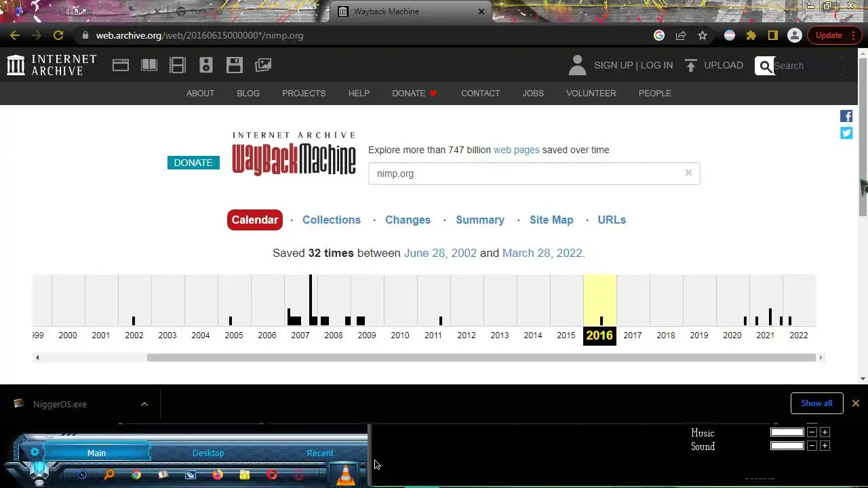Go back in browser history
Screen dimensions: 868x488
coord(15,35)
